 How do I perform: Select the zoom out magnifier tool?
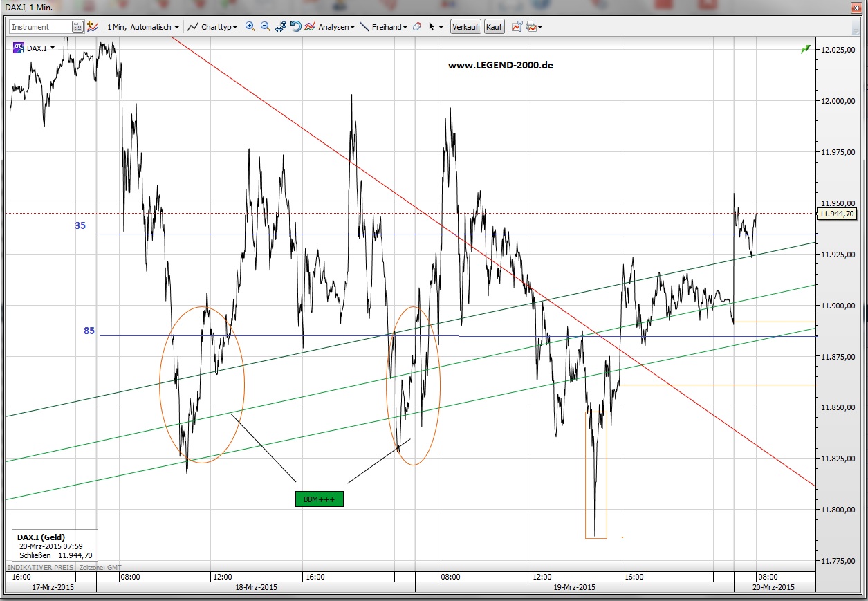pyautogui.click(x=266, y=26)
